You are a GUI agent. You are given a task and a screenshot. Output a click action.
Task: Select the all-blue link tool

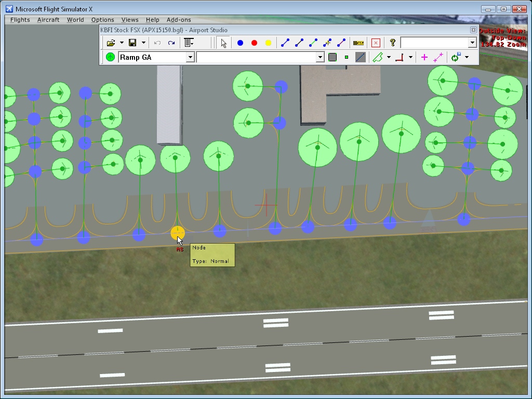285,43
